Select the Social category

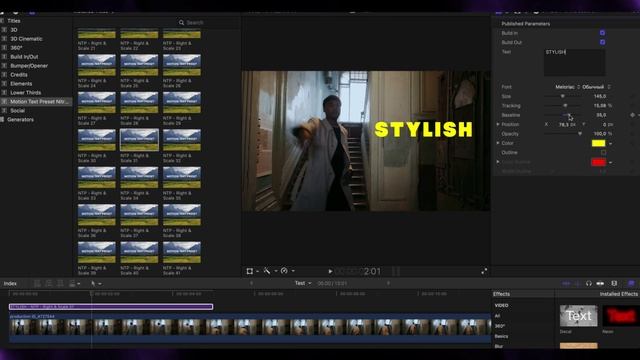click(x=18, y=111)
